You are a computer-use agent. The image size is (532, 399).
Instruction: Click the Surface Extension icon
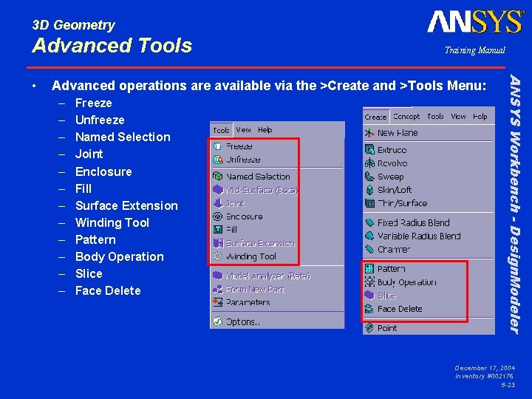(217, 243)
